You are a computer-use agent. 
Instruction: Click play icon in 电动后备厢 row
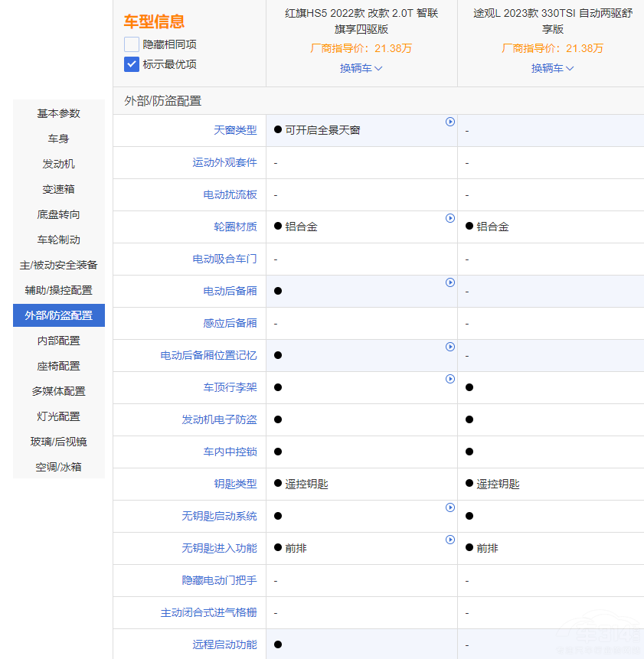[x=450, y=282]
